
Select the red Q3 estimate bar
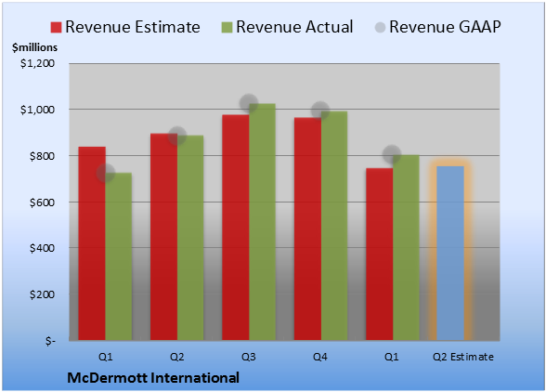click(x=236, y=228)
